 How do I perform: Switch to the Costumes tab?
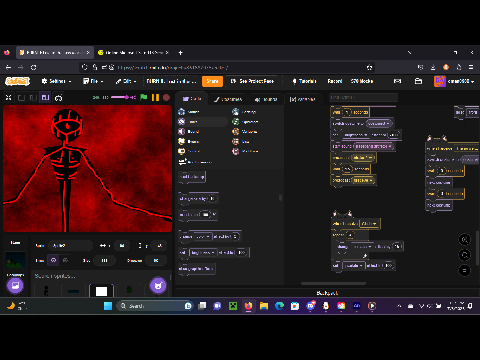click(228, 99)
